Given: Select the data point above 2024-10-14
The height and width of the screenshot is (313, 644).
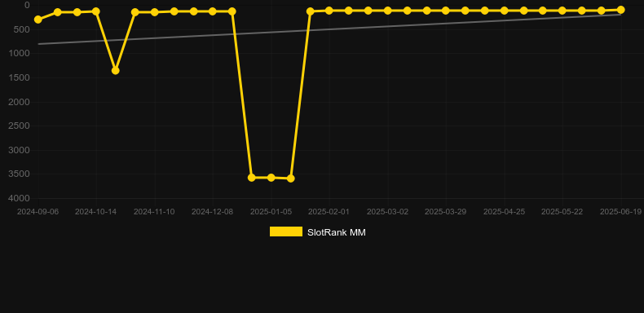Looking at the screenshot, I should (x=96, y=11).
